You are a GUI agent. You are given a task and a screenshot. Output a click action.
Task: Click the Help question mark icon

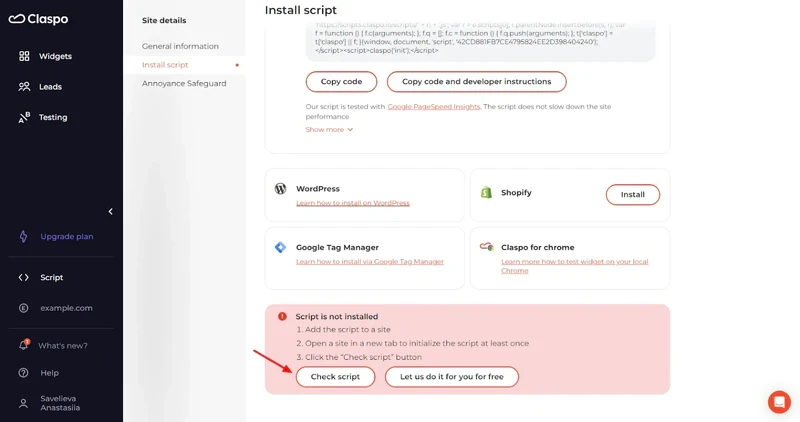point(23,373)
